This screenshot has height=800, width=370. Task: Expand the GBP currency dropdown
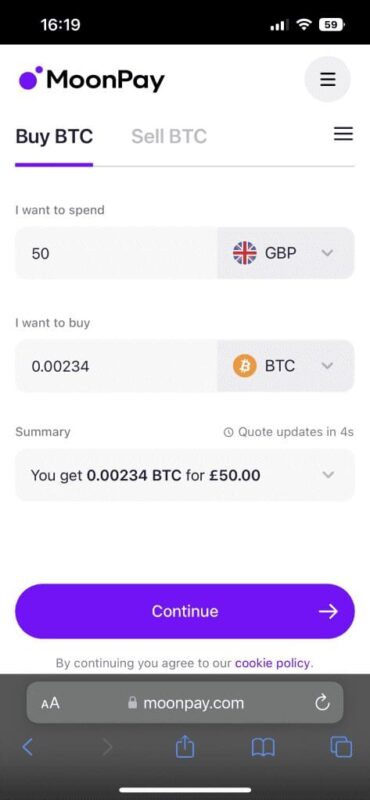point(286,253)
